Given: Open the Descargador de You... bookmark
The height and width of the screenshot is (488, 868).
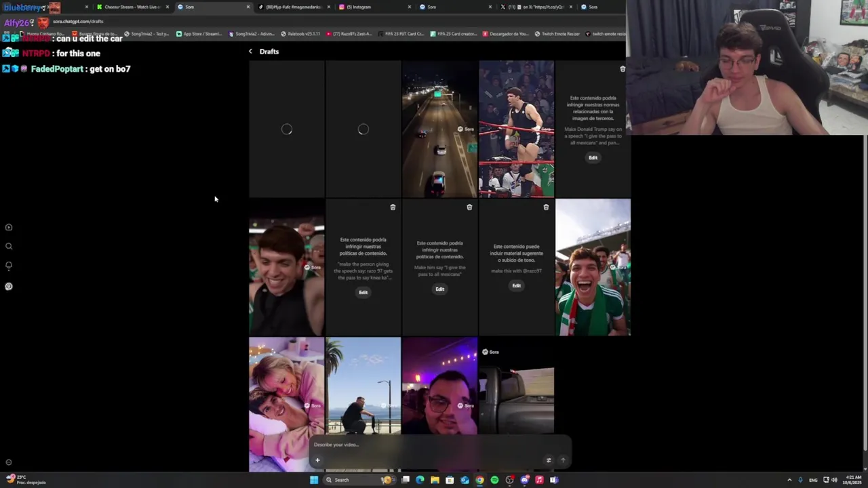Looking at the screenshot, I should (507, 34).
